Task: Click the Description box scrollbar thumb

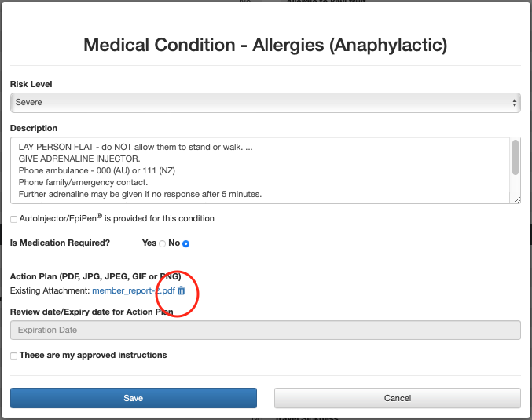Action: click(x=515, y=158)
